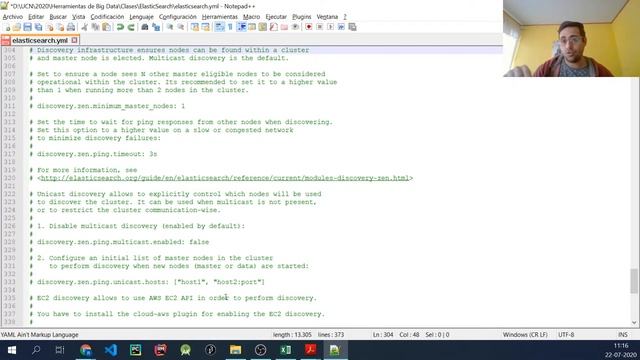This screenshot has width=640, height=360.
Task: Open Folder as Workspace toolbar icon
Action: pos(284,27)
